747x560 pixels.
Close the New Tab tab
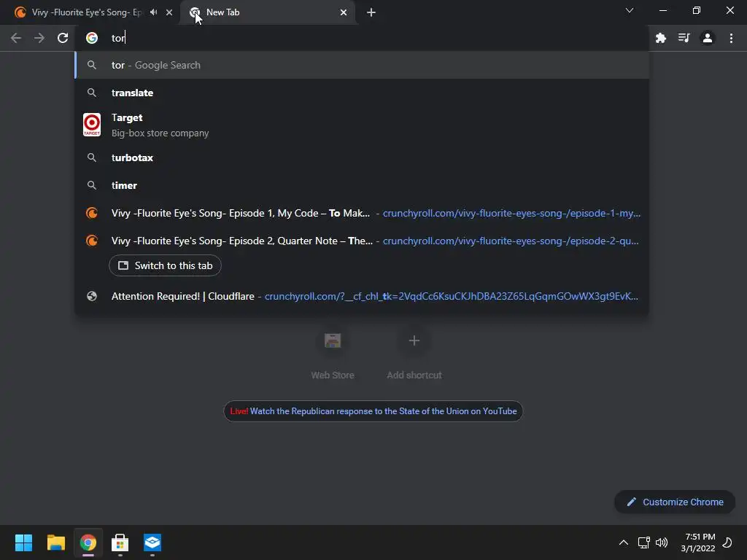tap(344, 12)
